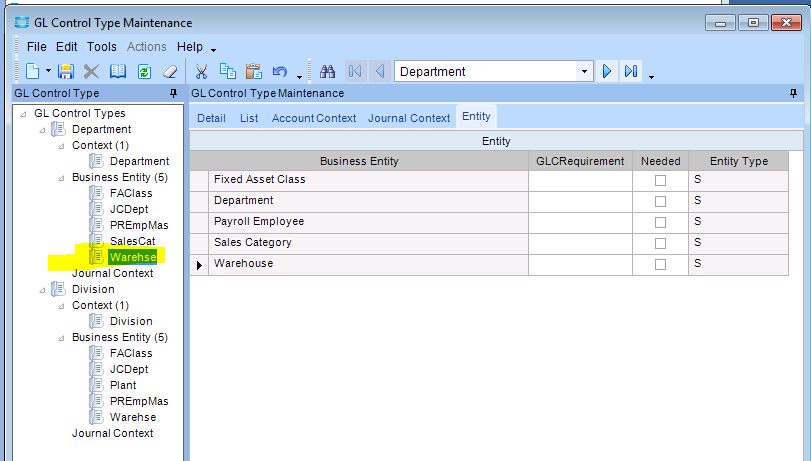This screenshot has width=811, height=461.
Task: Sort by Business Entity column header
Action: (359, 161)
